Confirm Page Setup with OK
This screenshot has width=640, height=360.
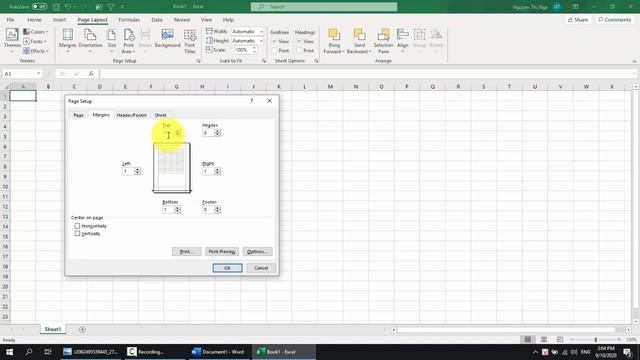pyautogui.click(x=227, y=268)
